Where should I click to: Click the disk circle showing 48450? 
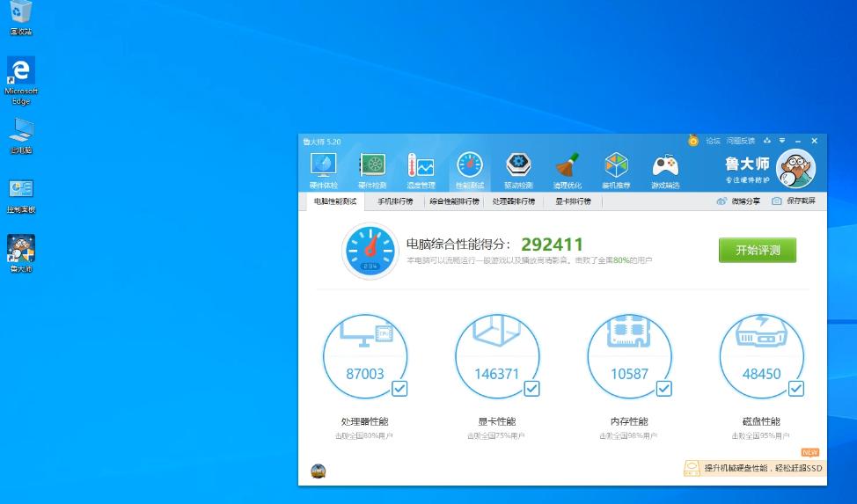(761, 356)
